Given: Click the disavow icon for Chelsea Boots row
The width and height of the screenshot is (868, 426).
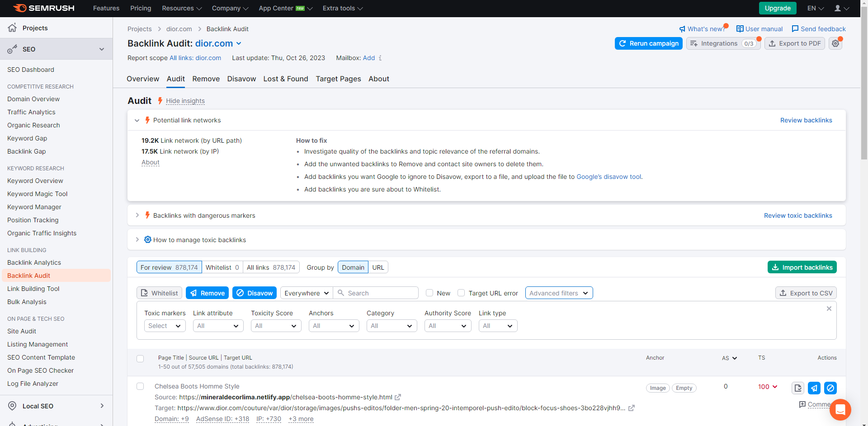Looking at the screenshot, I should [830, 388].
